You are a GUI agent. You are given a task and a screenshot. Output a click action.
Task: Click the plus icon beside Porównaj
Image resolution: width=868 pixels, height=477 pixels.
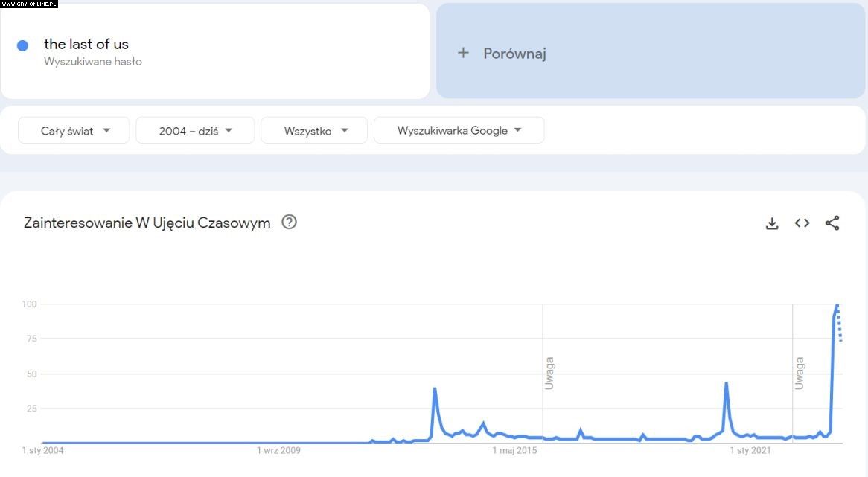click(x=463, y=53)
